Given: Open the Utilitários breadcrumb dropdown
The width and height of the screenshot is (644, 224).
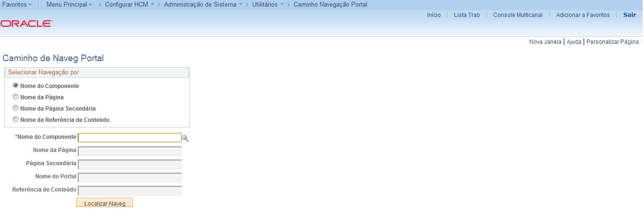Looking at the screenshot, I should [x=268, y=4].
